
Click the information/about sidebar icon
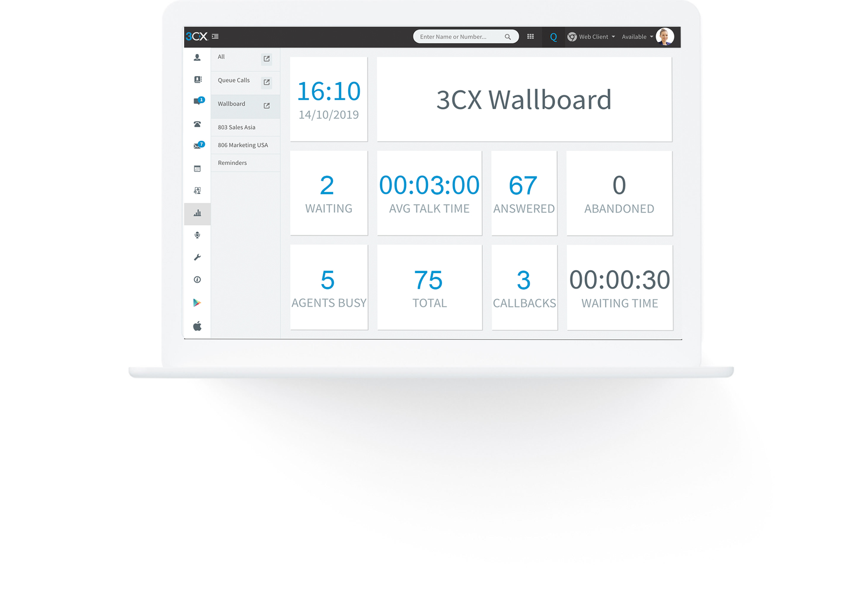pos(197,279)
